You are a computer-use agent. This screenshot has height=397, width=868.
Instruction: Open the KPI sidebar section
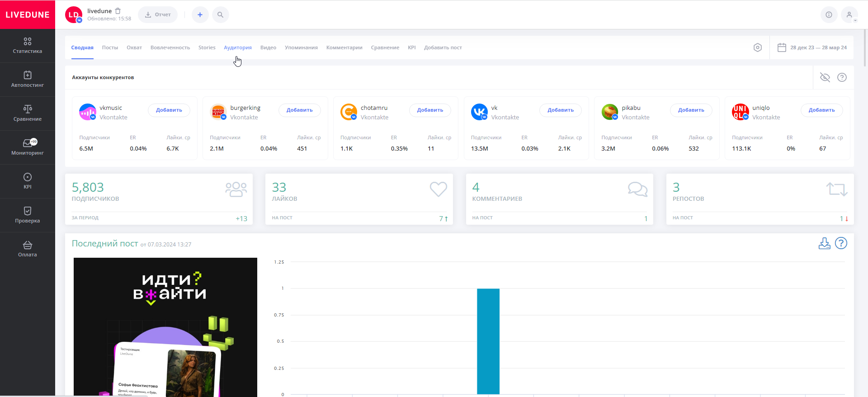click(x=28, y=181)
